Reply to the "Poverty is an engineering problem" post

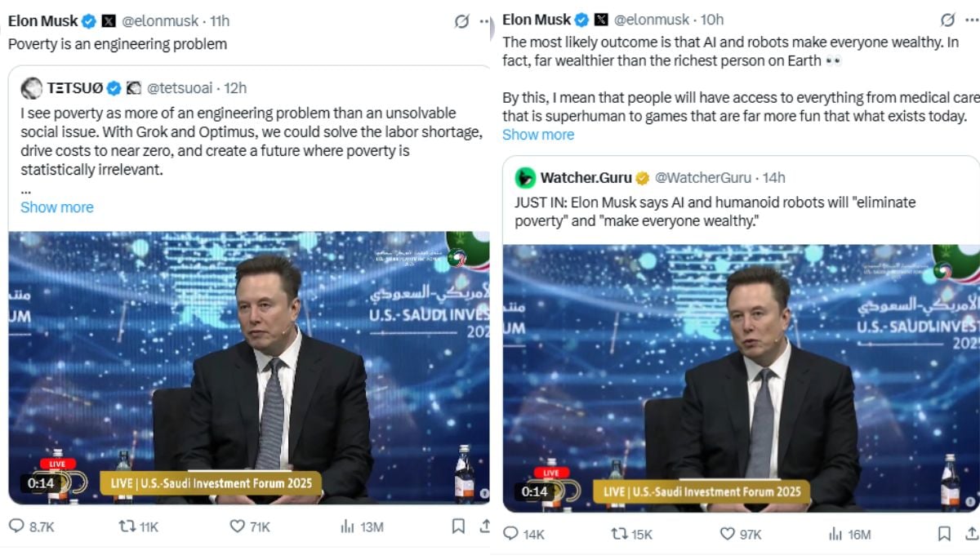[x=18, y=527]
